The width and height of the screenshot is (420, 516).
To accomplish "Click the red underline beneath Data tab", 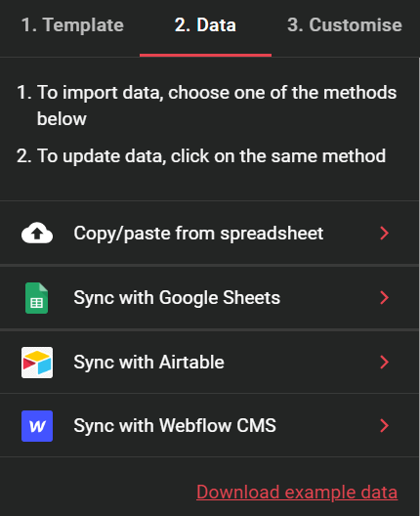I will (x=205, y=55).
